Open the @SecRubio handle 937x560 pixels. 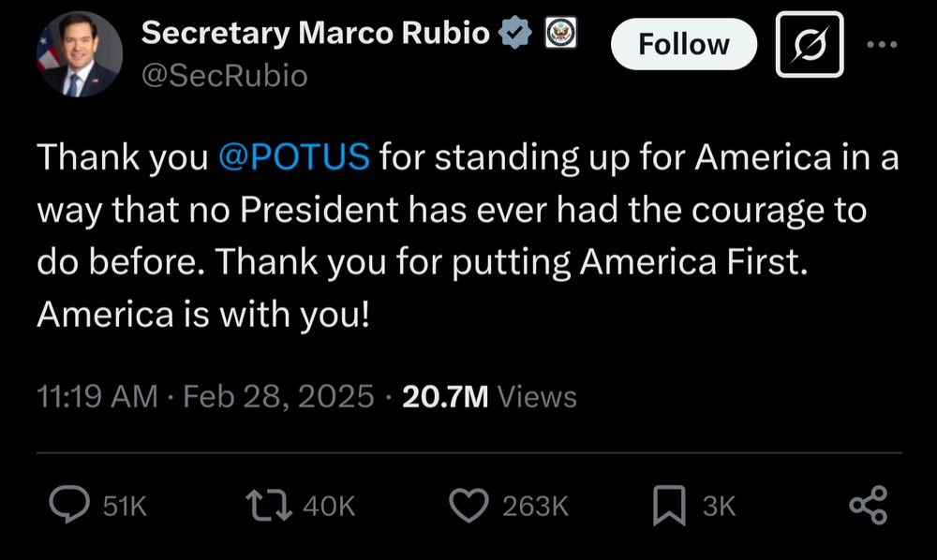pos(225,76)
